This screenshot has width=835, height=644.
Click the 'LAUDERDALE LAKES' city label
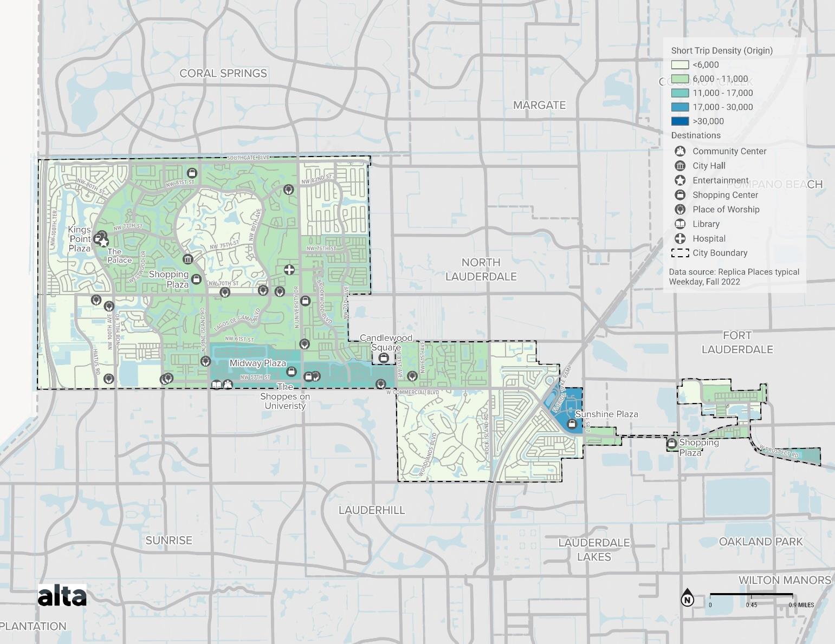594,550
